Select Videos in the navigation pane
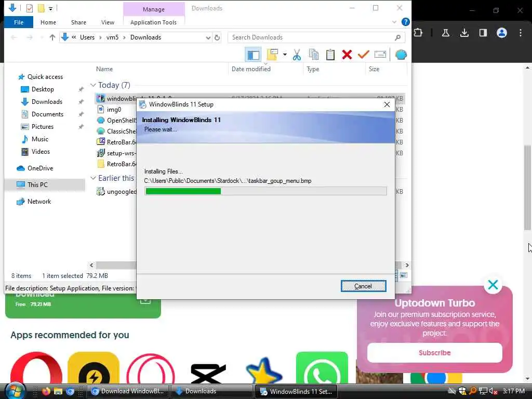This screenshot has width=532, height=399. coord(41,152)
